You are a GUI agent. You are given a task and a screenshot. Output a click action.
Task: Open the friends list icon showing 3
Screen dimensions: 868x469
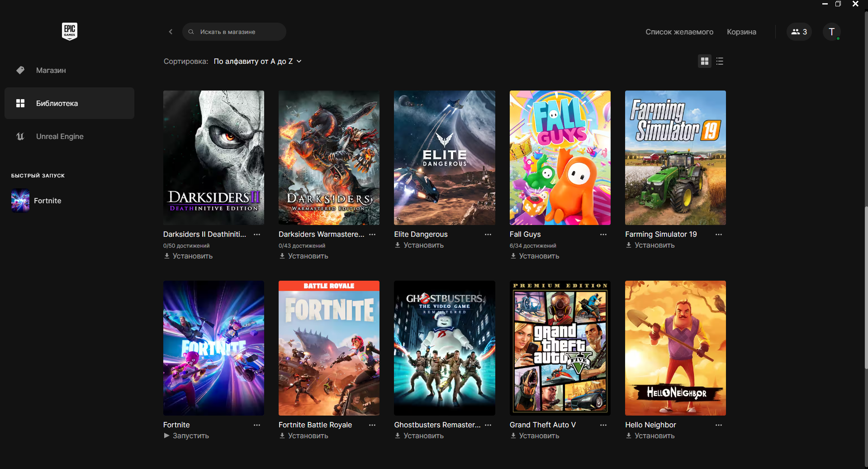[x=799, y=32]
